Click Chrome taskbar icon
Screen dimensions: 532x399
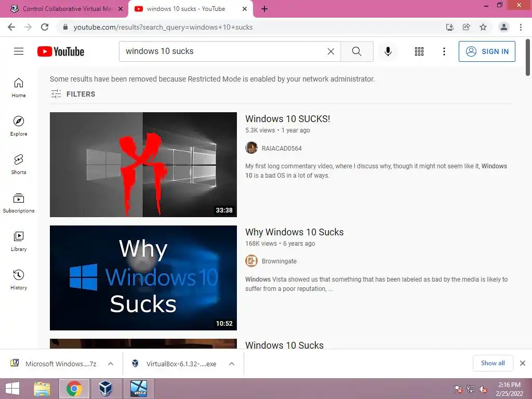click(74, 389)
